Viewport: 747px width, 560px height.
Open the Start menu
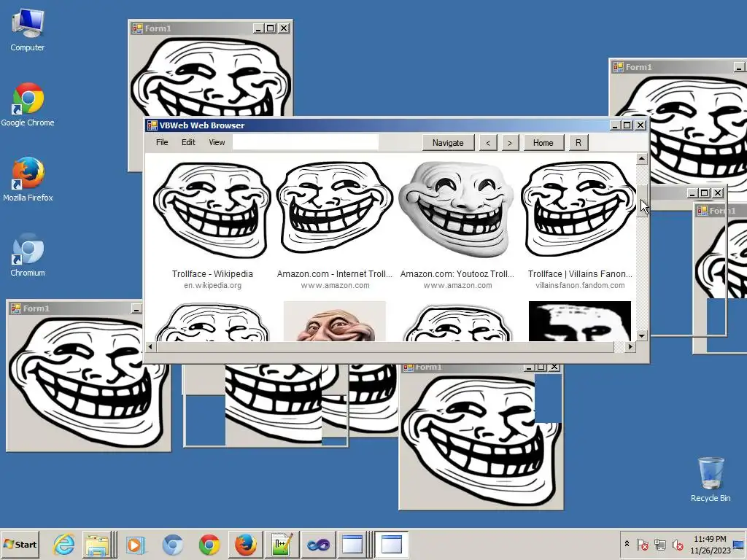pyautogui.click(x=20, y=544)
